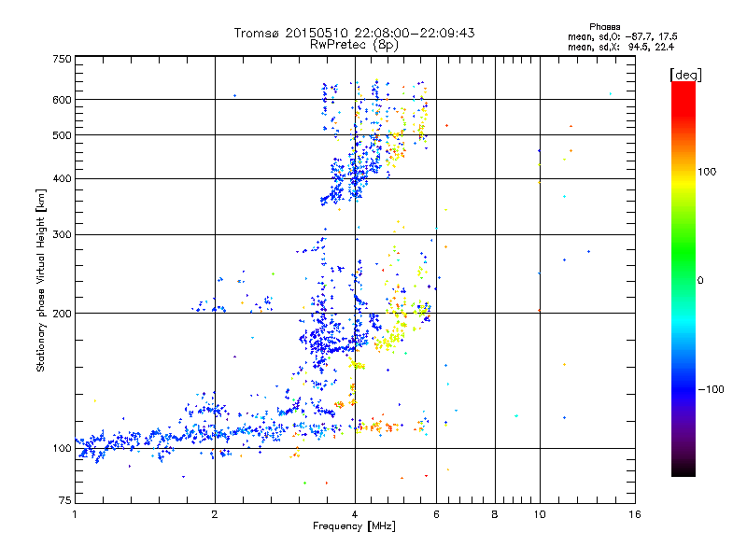Viewport: 747px width, 560px height.
Task: Click the y-axis tick label '500'
Action: click(x=62, y=135)
